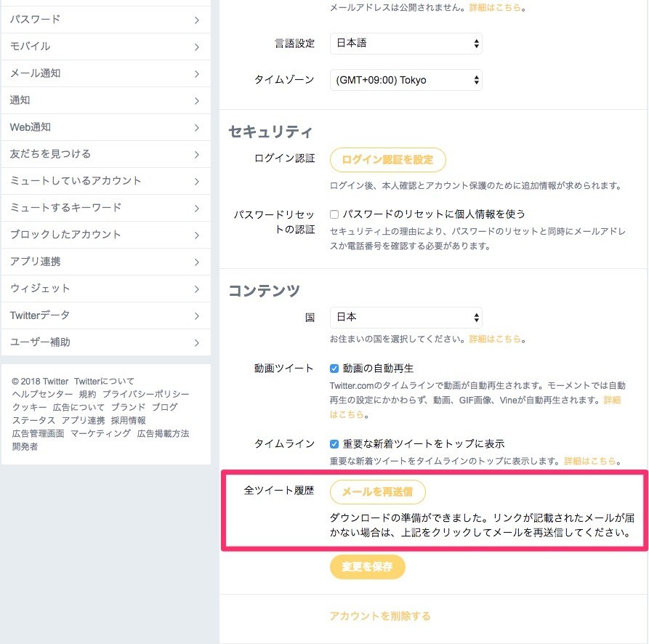Disable 動画の自動再生 checkbox
The width and height of the screenshot is (649, 644).
(x=333, y=369)
